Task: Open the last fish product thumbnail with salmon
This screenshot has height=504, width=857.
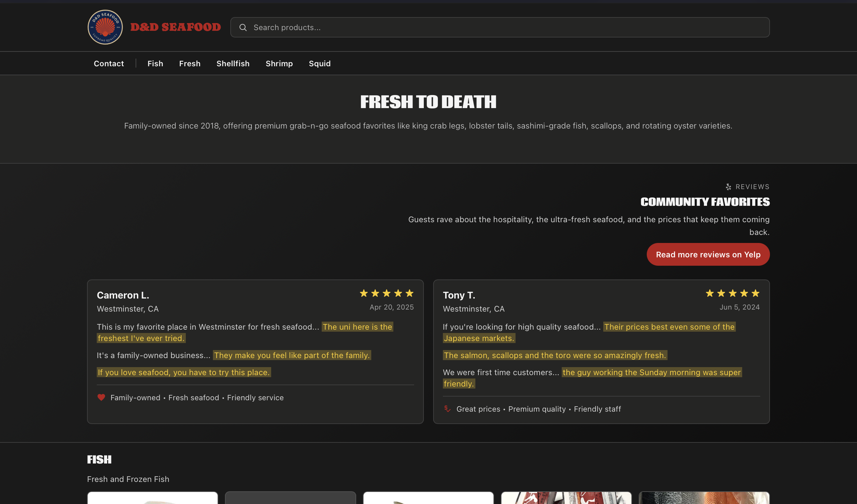Action: (x=704, y=498)
